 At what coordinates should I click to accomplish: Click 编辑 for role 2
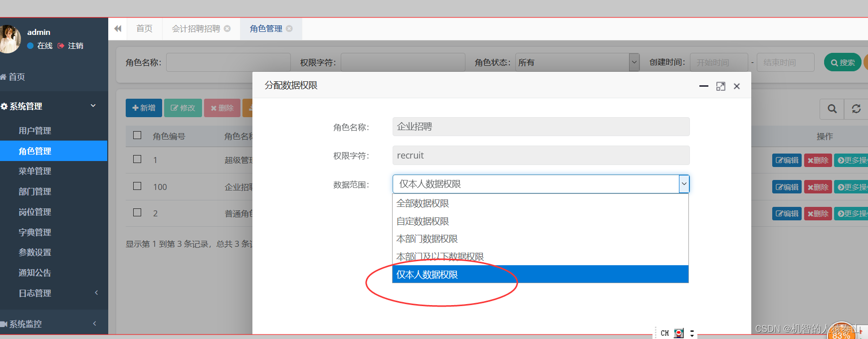pyautogui.click(x=787, y=213)
